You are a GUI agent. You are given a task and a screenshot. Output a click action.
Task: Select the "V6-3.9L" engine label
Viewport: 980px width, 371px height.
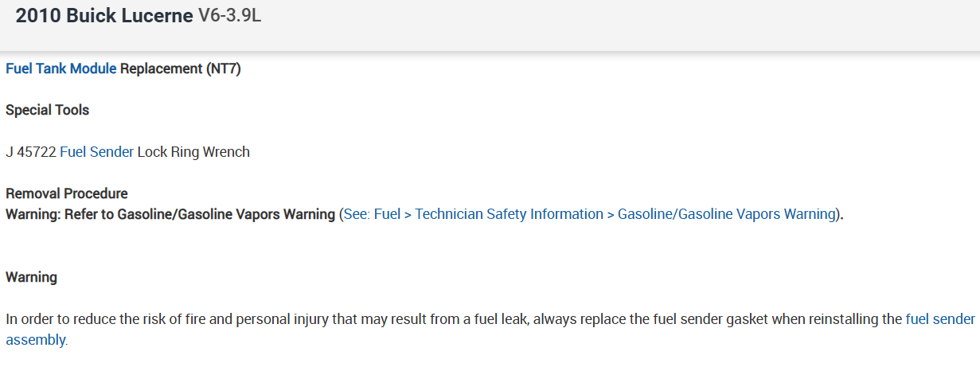coord(229,17)
